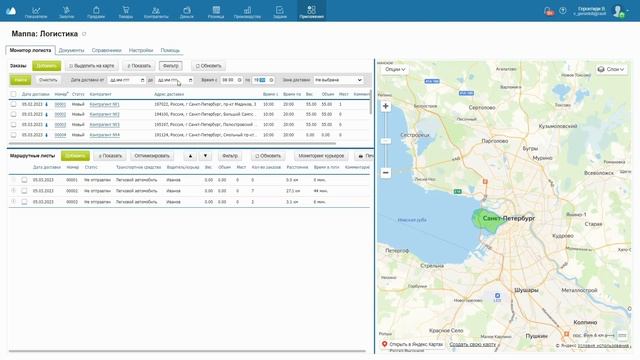
Task: Click download arrow for order 00004
Action: click(x=47, y=135)
